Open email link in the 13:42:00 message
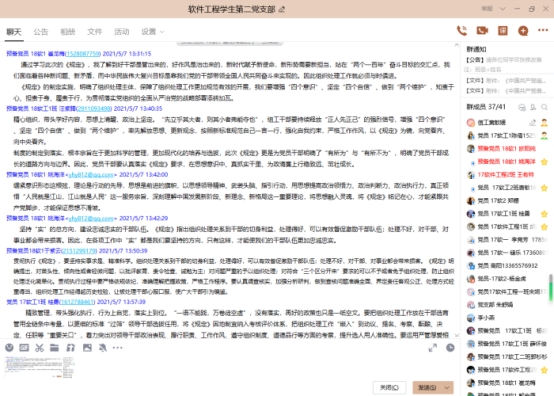Viewport: 554px width, 396px height. click(x=92, y=175)
